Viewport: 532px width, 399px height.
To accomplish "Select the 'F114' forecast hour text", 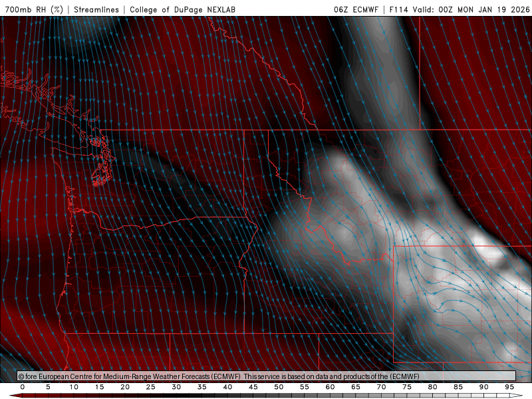I will tap(398, 9).
